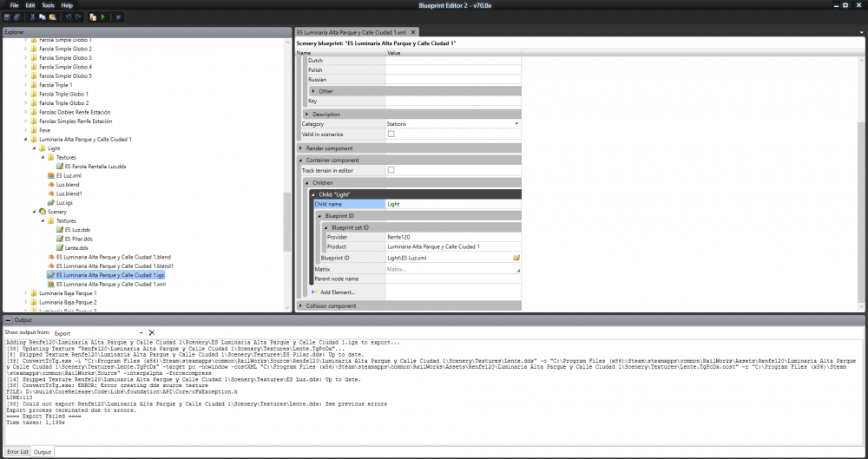
Task: Enable the Valid in scenarios checkbox
Action: click(391, 134)
